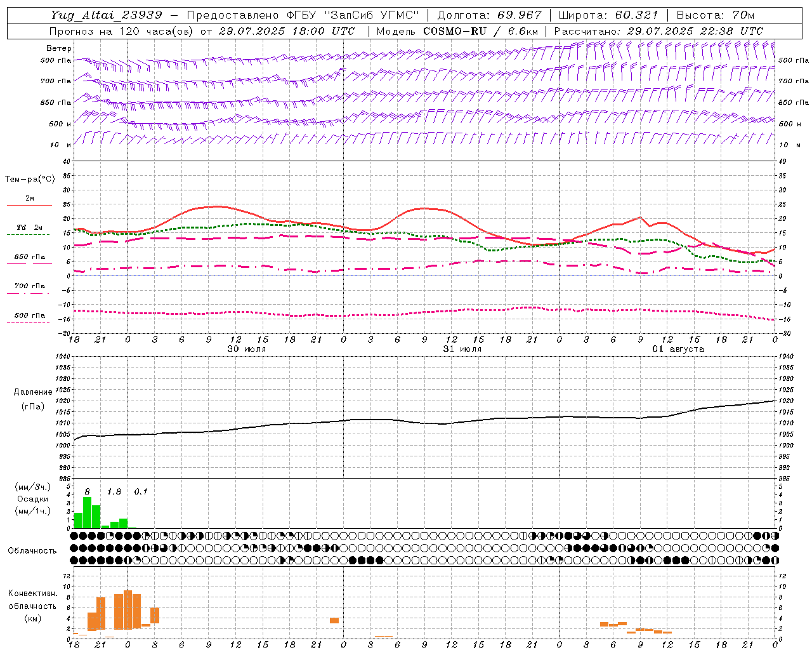The width and height of the screenshot is (812, 650).
Task: Click the tallest orange convective cloud bar
Action: pyautogui.click(x=128, y=609)
